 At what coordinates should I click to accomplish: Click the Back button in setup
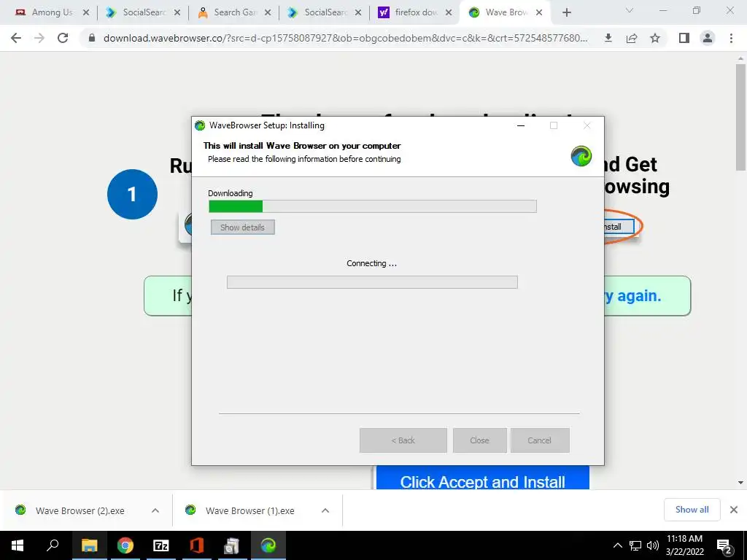tap(403, 440)
